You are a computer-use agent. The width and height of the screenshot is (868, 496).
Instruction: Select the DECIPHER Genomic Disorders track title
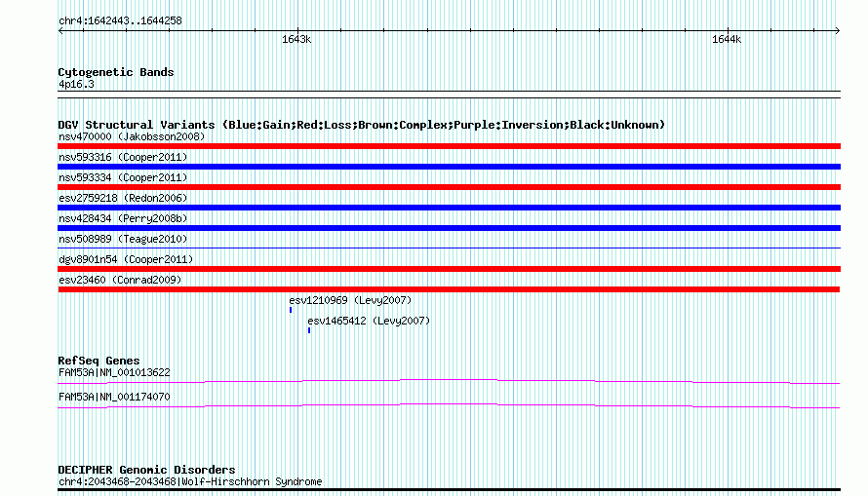click(146, 470)
